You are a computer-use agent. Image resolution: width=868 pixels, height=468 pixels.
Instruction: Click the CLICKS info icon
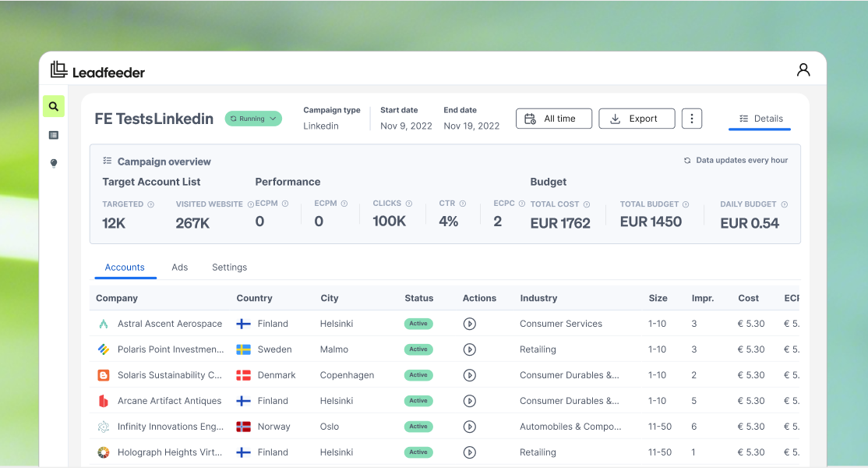[409, 204]
